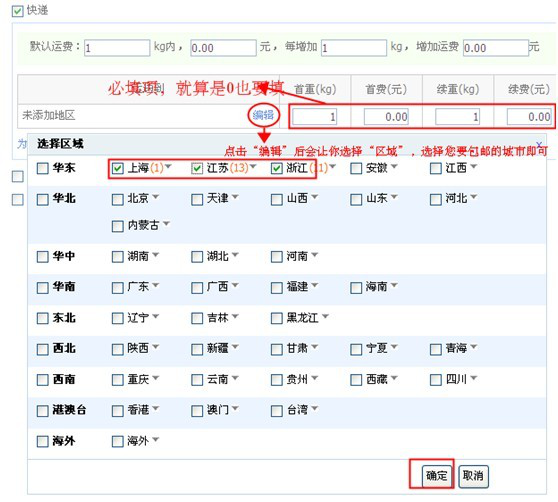Focus the 续费(元) input in table row
Image resolution: width=558 pixels, height=502 pixels.
point(530,117)
